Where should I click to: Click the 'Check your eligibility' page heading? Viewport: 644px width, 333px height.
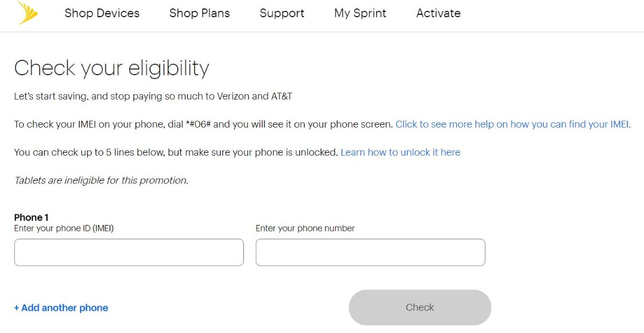click(112, 68)
